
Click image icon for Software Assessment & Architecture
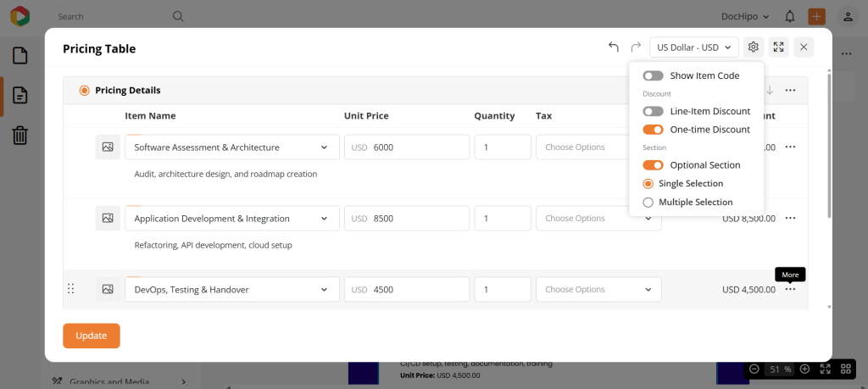tap(108, 147)
